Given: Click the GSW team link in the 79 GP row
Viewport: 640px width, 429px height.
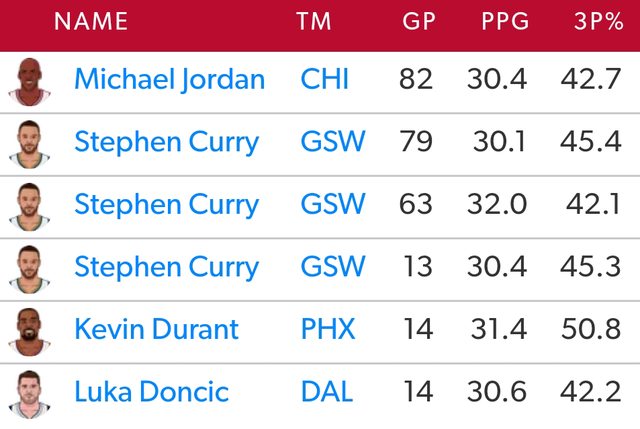Looking at the screenshot, I should pos(332,143).
